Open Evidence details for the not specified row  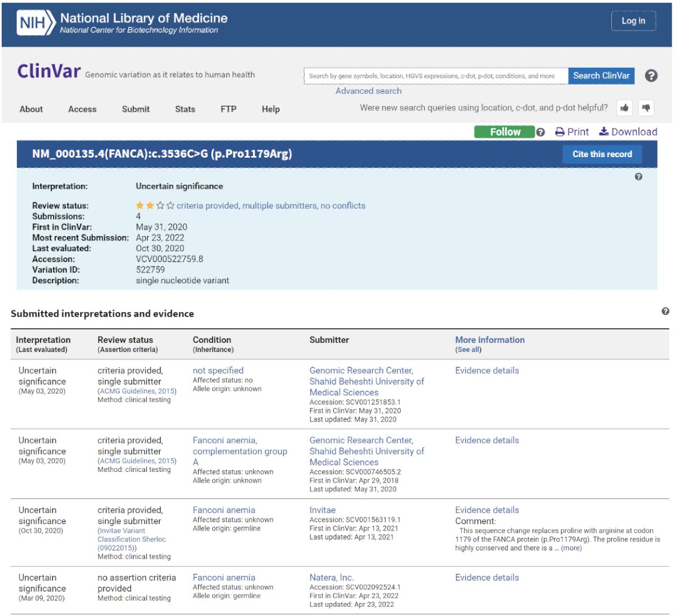coord(487,371)
